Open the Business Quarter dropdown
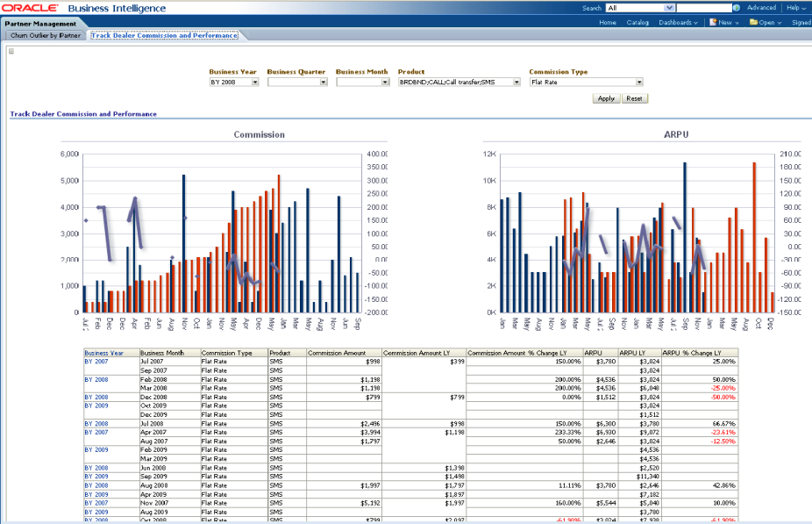812x524 pixels. click(324, 82)
